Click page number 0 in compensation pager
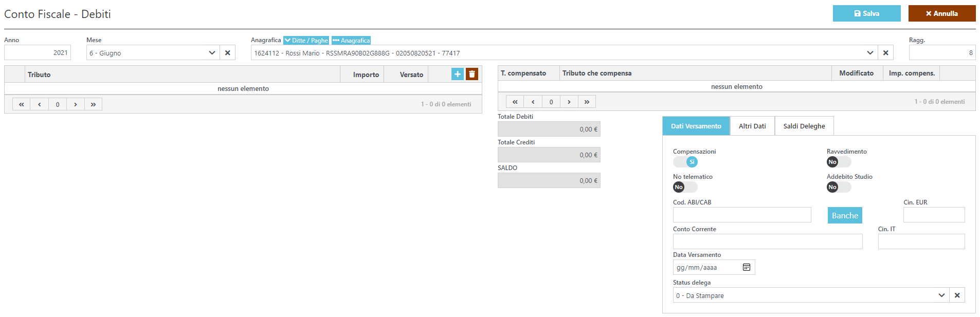980x317 pixels. pyautogui.click(x=551, y=102)
